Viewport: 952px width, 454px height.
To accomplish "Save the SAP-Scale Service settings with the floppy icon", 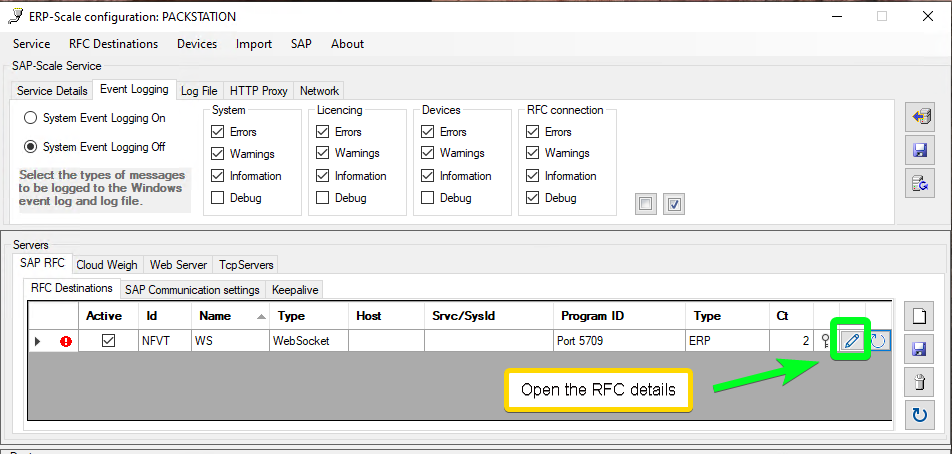I will [x=919, y=150].
